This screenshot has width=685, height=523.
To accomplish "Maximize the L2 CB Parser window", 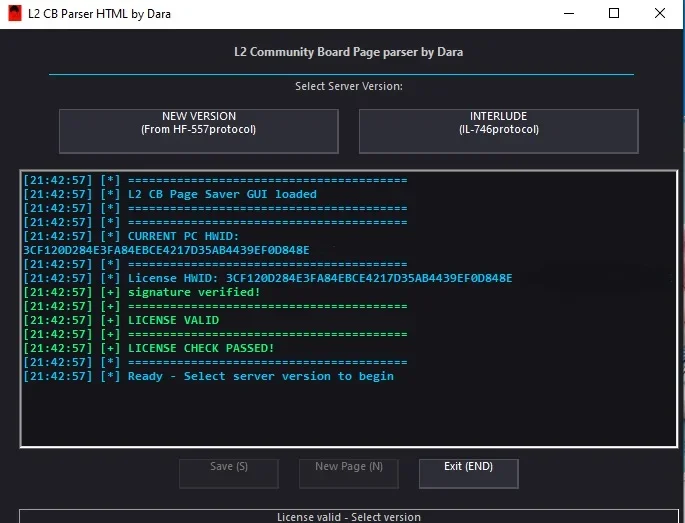I will tap(614, 14).
